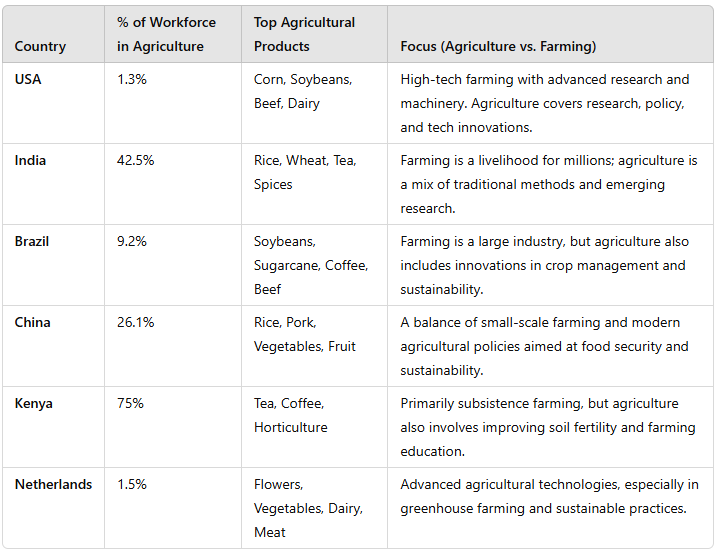Select the Brazil country cell
718x553 pixels.
coord(32,241)
